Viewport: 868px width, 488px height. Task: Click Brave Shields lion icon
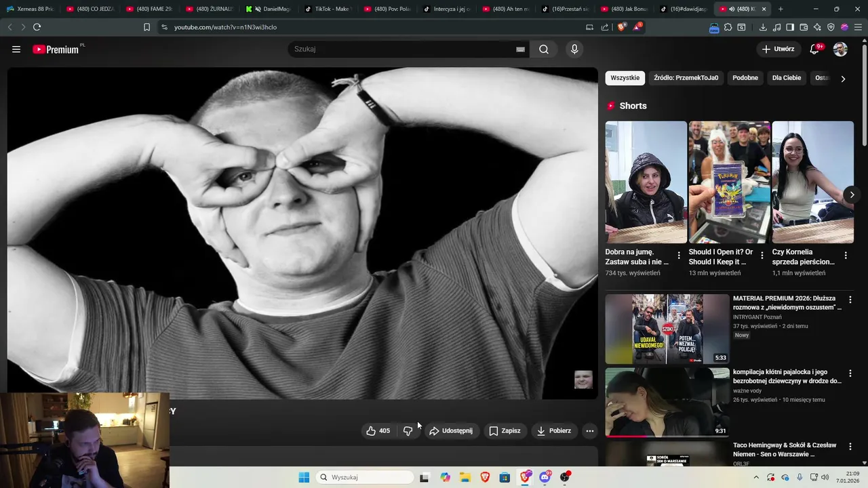click(x=622, y=27)
